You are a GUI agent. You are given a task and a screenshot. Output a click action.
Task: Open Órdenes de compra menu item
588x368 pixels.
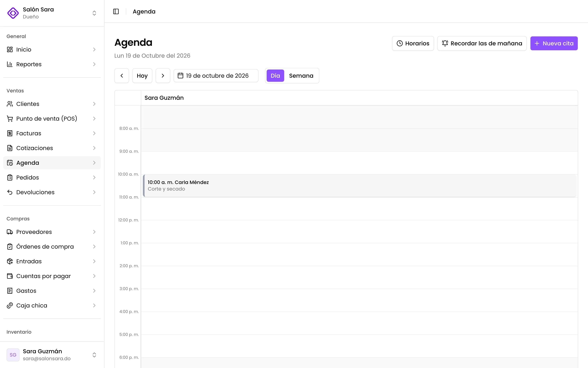pos(52,247)
